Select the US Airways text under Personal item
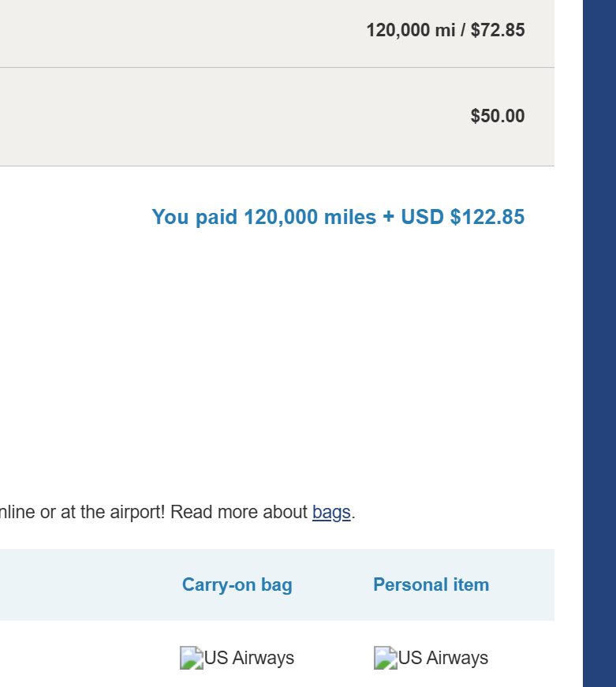This screenshot has height=687, width=616. pos(443,658)
